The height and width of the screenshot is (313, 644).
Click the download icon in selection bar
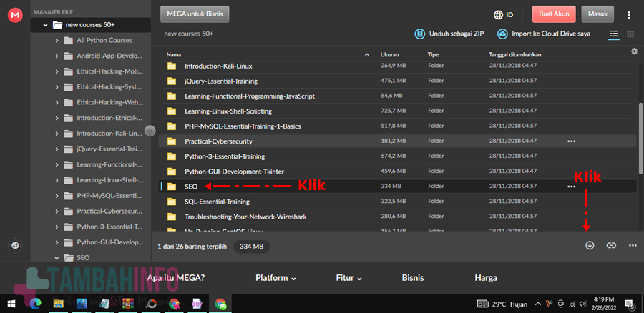click(590, 245)
